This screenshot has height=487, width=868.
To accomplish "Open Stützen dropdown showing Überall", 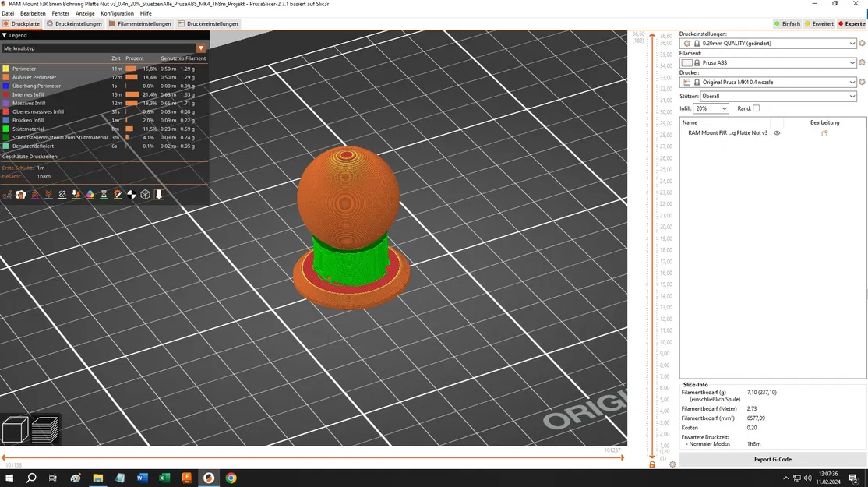I will point(778,97).
